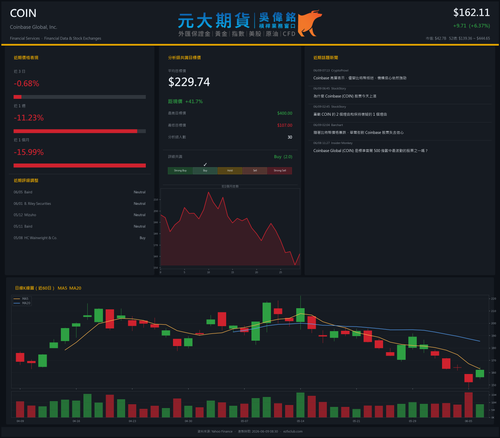The image size is (500, 438).
Task: Click the HC Wainwright & Co. rating row
Action: [80, 238]
